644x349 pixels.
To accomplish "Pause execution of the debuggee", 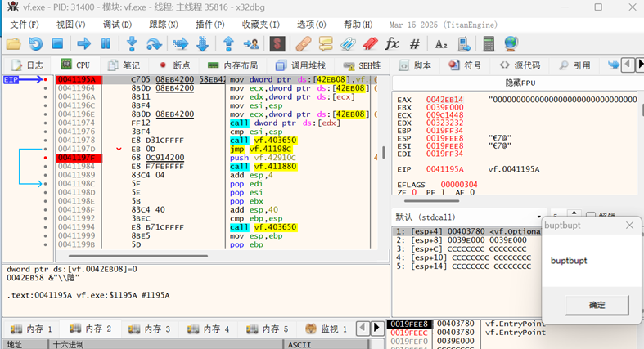I will pos(106,43).
